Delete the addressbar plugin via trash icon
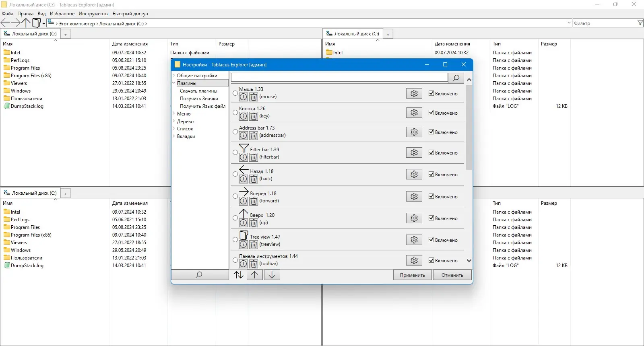This screenshot has height=346, width=644. pyautogui.click(x=254, y=136)
